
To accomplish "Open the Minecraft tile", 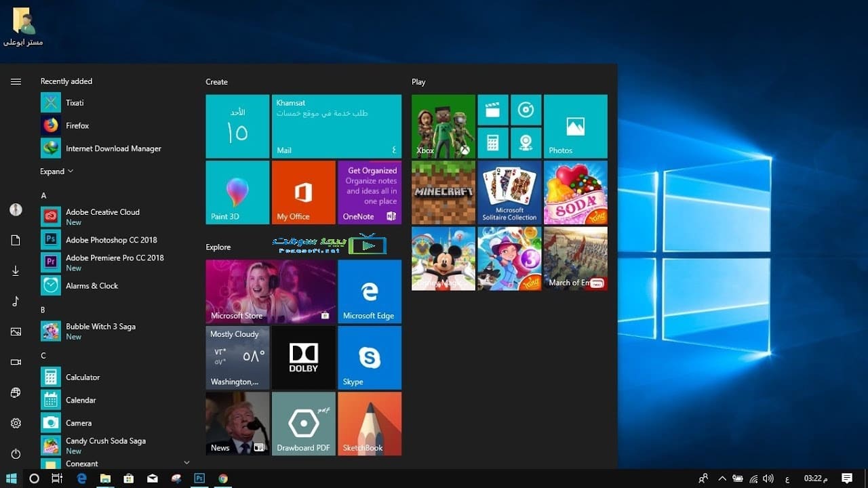I will click(443, 192).
